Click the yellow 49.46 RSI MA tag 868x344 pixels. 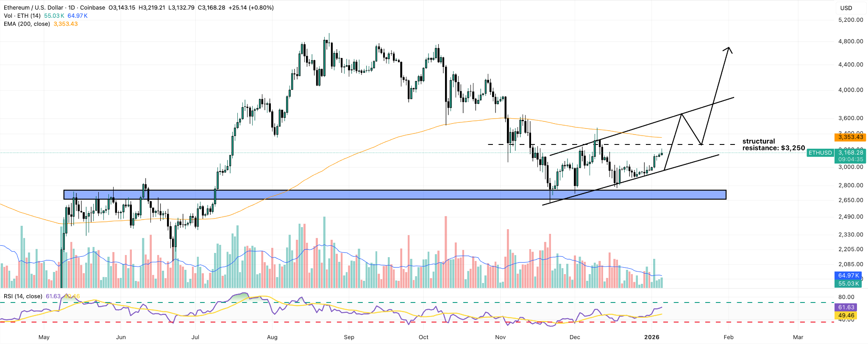(x=846, y=315)
